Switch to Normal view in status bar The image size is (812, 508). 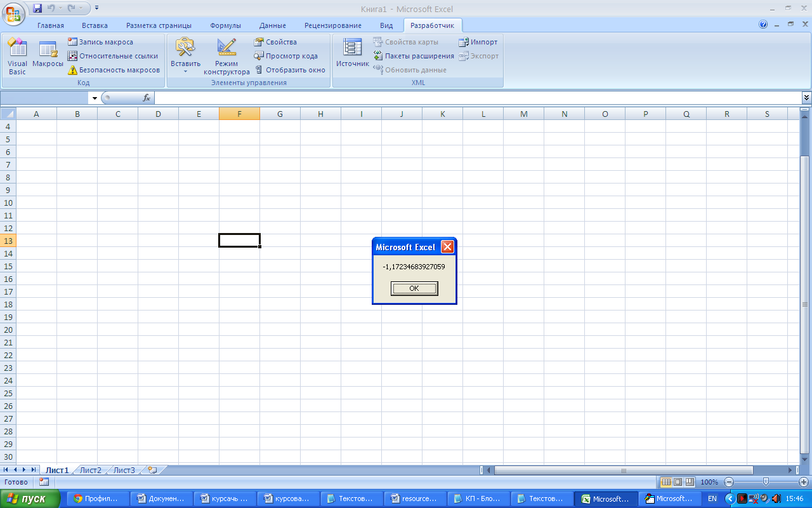pos(665,482)
